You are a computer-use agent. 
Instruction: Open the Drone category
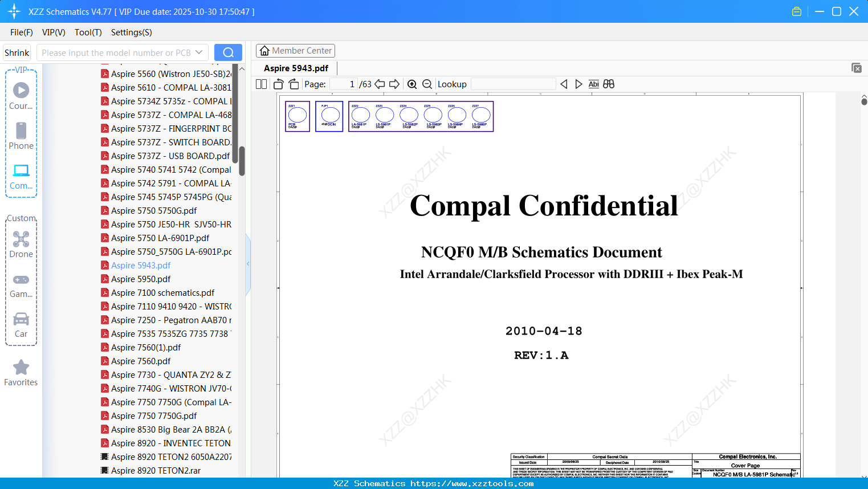[x=21, y=244]
